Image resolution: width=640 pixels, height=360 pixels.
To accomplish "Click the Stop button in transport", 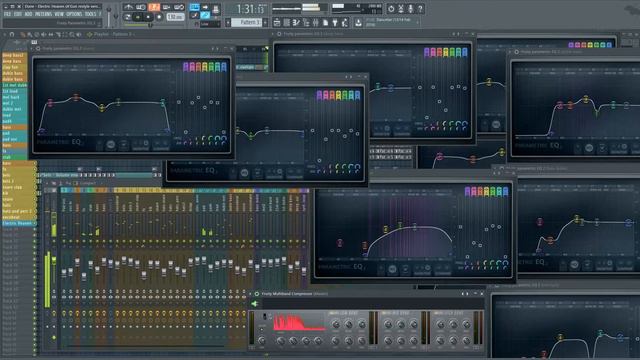I will [149, 17].
